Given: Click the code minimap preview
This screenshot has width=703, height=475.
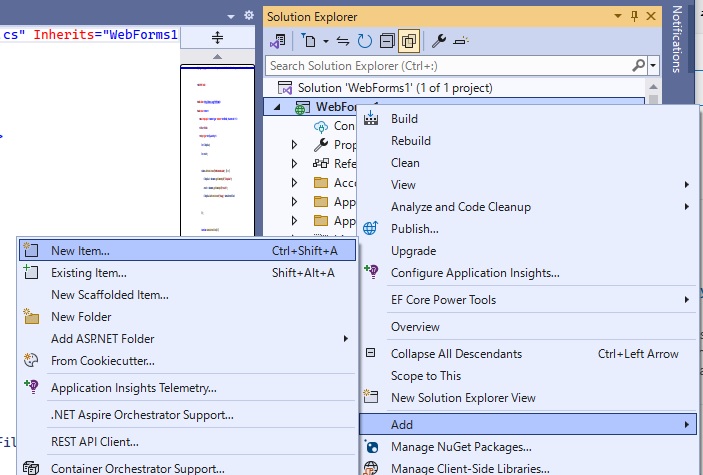Looking at the screenshot, I should (x=217, y=150).
